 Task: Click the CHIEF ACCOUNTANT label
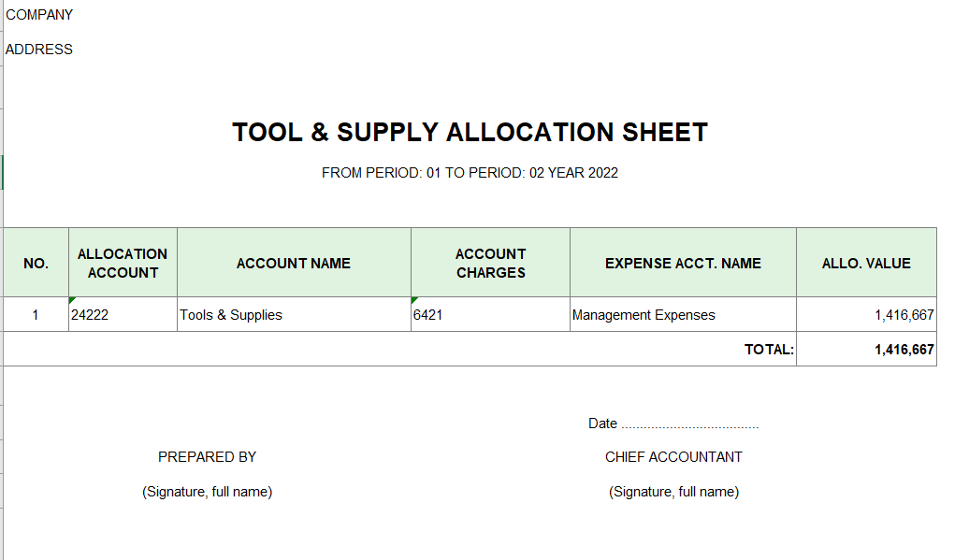point(673,457)
